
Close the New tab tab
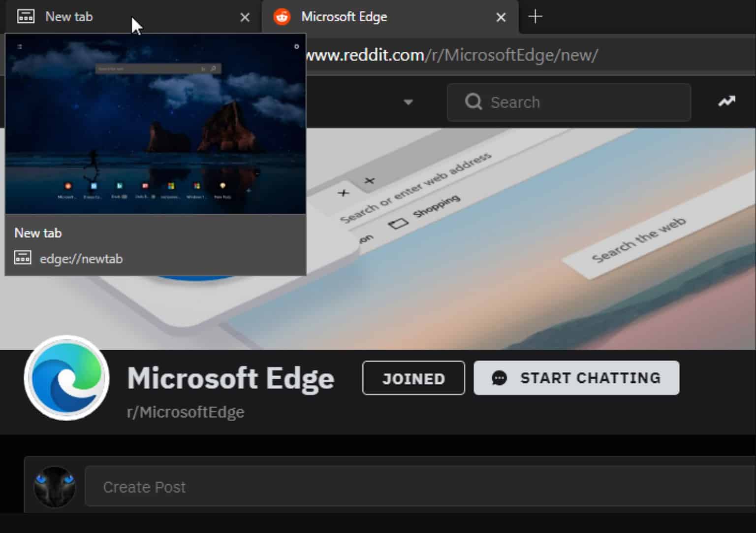(x=245, y=17)
